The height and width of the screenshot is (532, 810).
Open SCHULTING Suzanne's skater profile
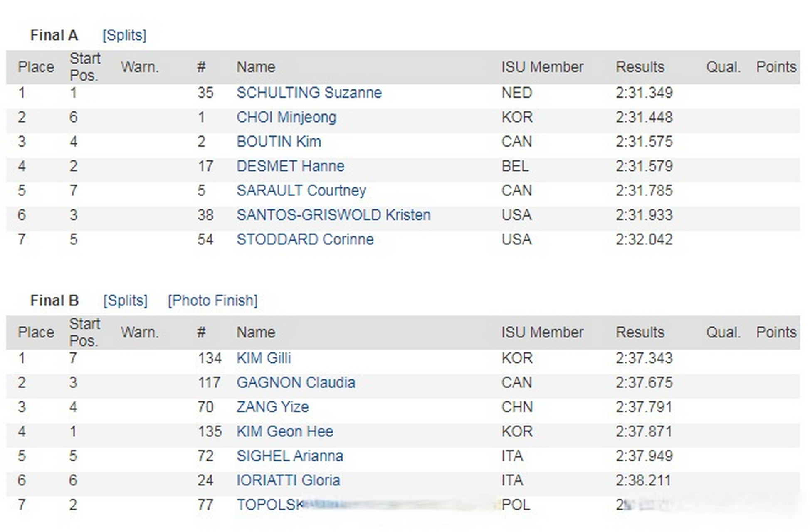tap(309, 92)
